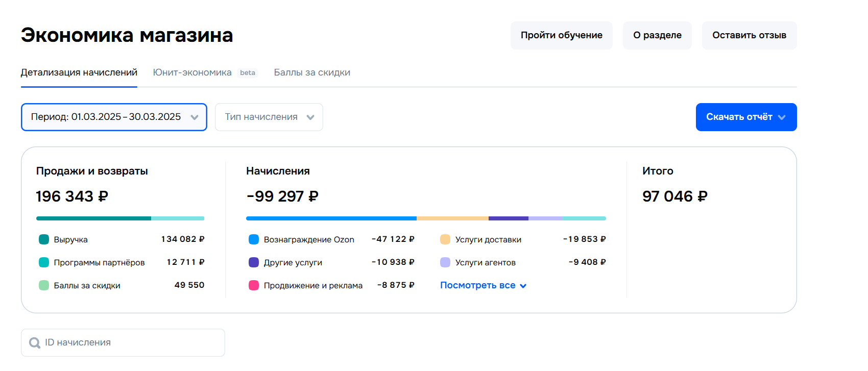
Task: Switch to the Юнит-экономика tab
Action: click(192, 72)
